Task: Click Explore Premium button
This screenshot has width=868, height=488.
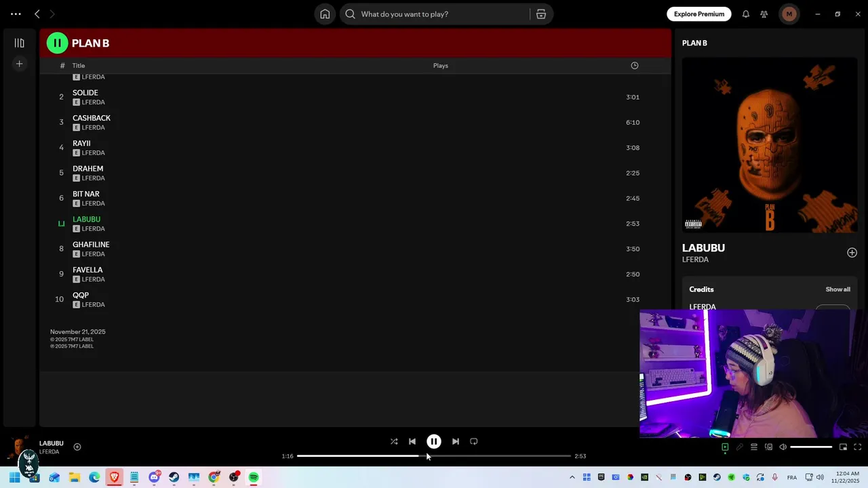Action: point(698,14)
